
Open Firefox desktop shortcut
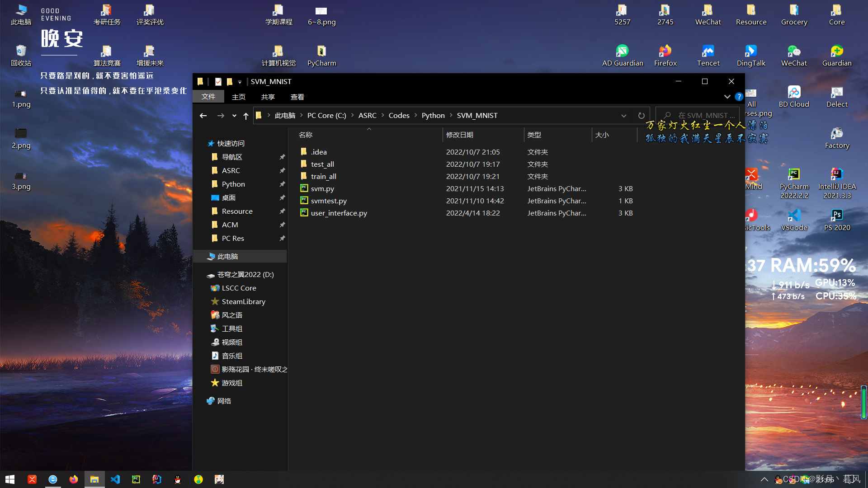pyautogui.click(x=665, y=56)
